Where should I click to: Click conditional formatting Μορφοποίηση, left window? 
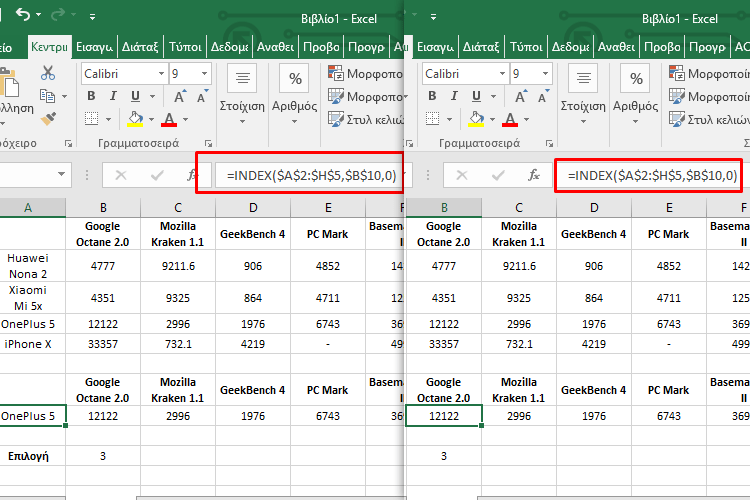pos(365,73)
